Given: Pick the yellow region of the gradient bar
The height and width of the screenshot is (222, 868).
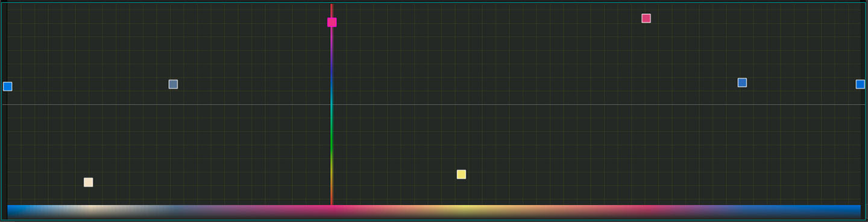Looking at the screenshot, I should pos(461,211).
